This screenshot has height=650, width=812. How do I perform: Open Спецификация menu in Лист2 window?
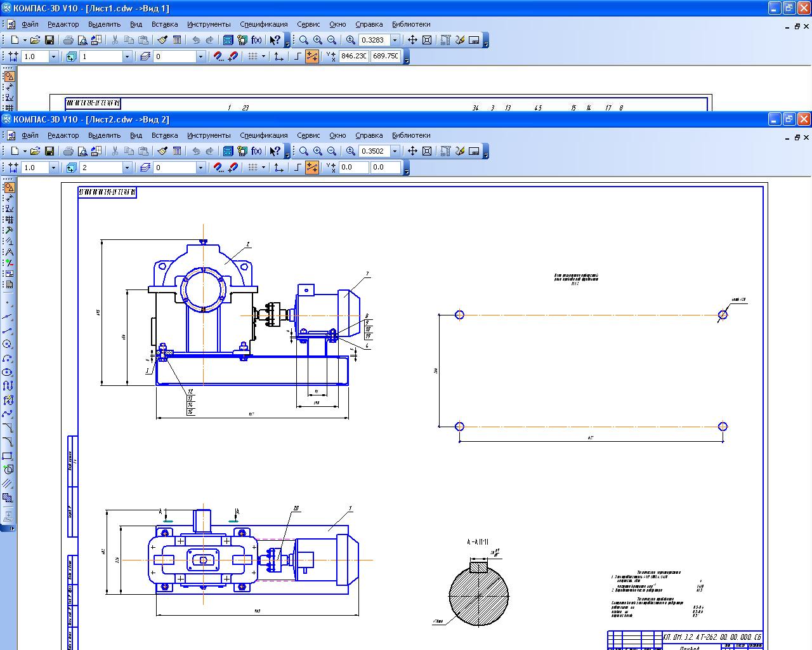click(263, 135)
